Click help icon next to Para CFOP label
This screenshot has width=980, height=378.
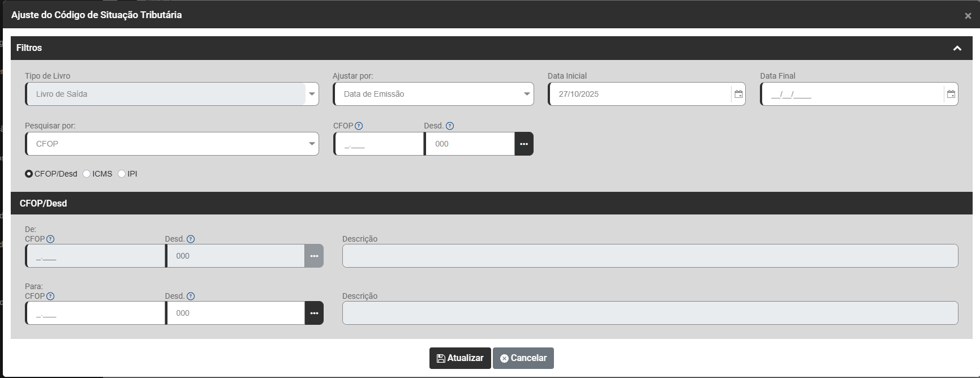tap(50, 297)
